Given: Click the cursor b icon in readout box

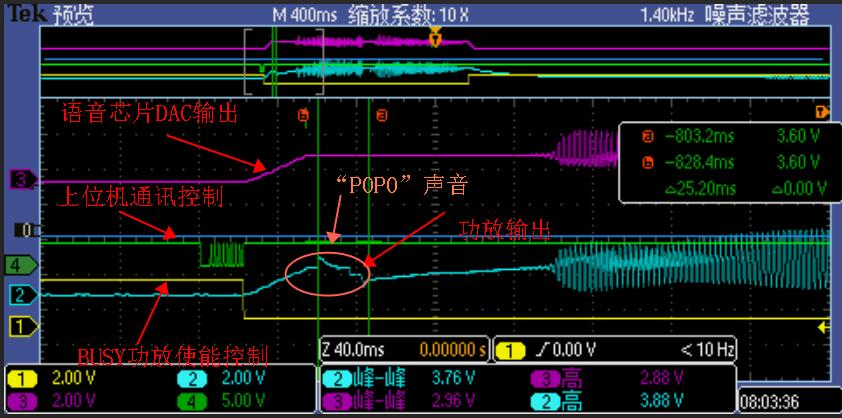Looking at the screenshot, I should (x=648, y=162).
